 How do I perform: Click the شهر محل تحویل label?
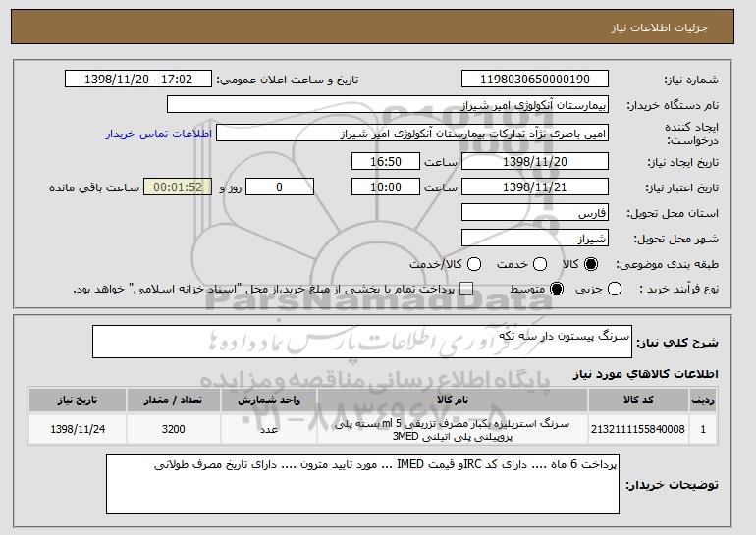point(675,239)
